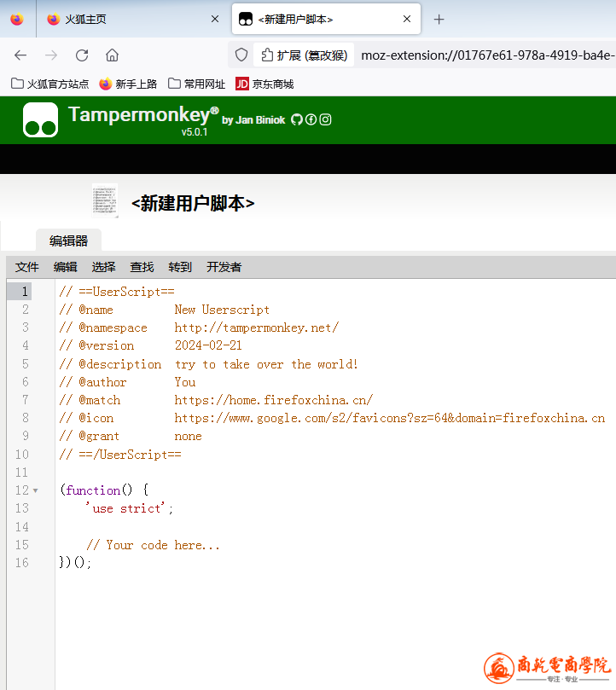This screenshot has height=690, width=616.
Task: Click the Firefox logo pinned tab
Action: (17, 19)
